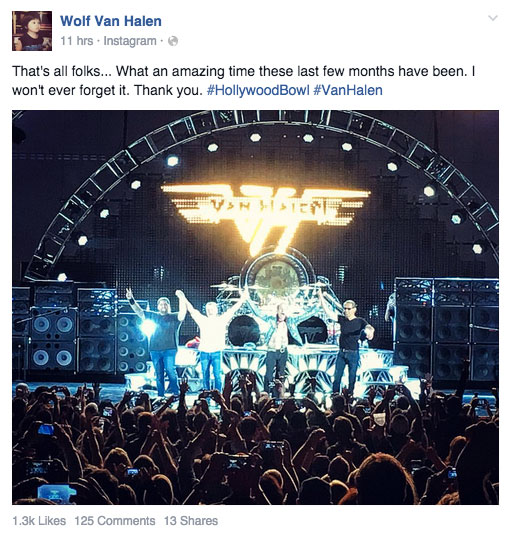Show the 125 Comments
This screenshot has width=509, height=536.
115,521
